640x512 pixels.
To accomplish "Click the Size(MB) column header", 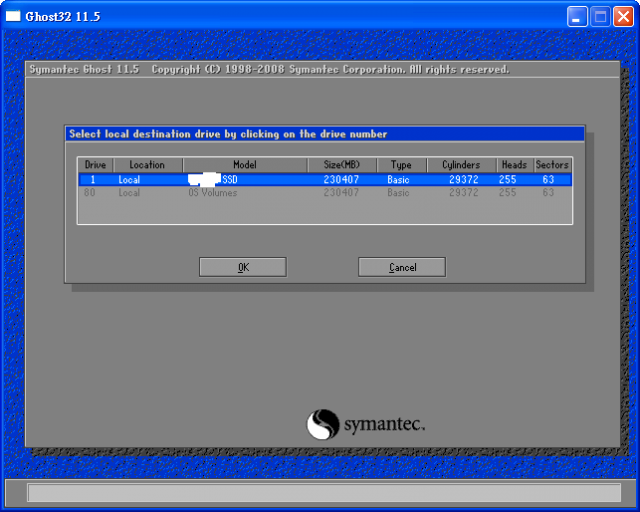I will 342,165.
